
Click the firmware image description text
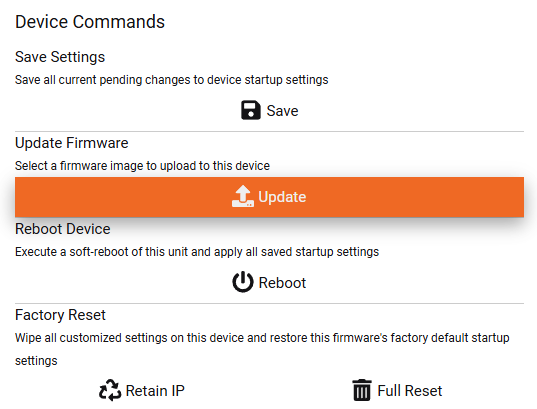coord(142,166)
